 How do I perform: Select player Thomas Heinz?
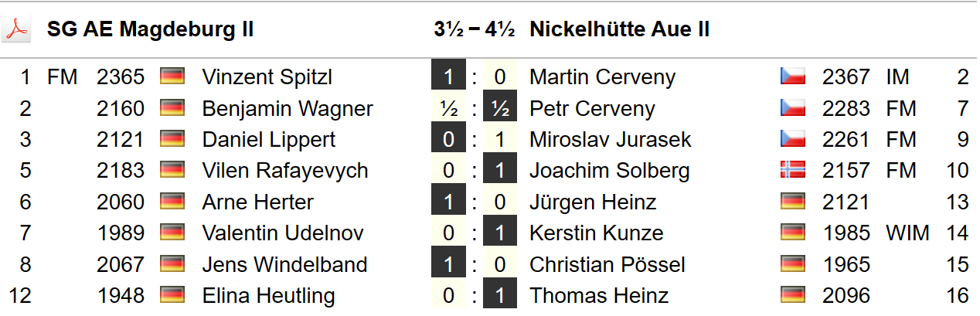599,295
